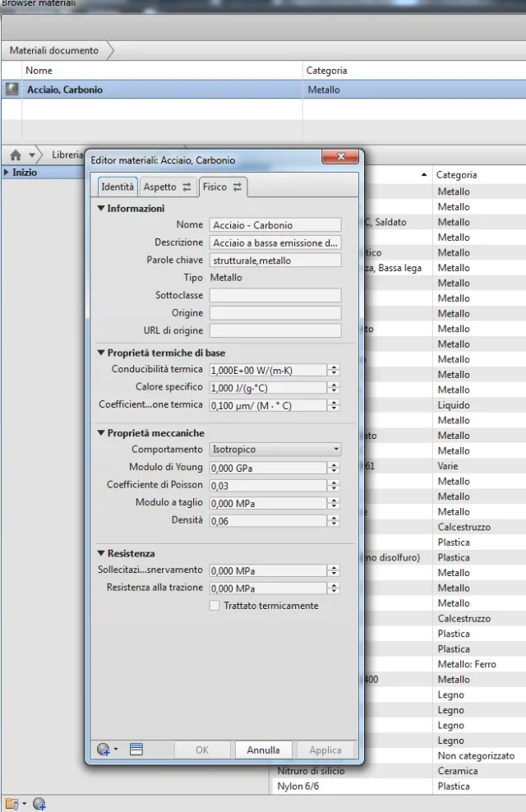The image size is (526, 812).
Task: Click the Ceramica category cell
Action: (457, 771)
